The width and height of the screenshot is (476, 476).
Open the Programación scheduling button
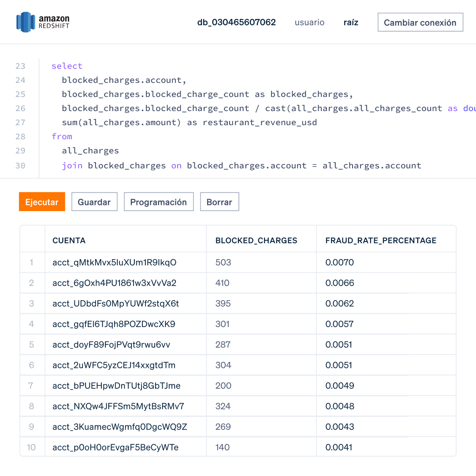159,201
